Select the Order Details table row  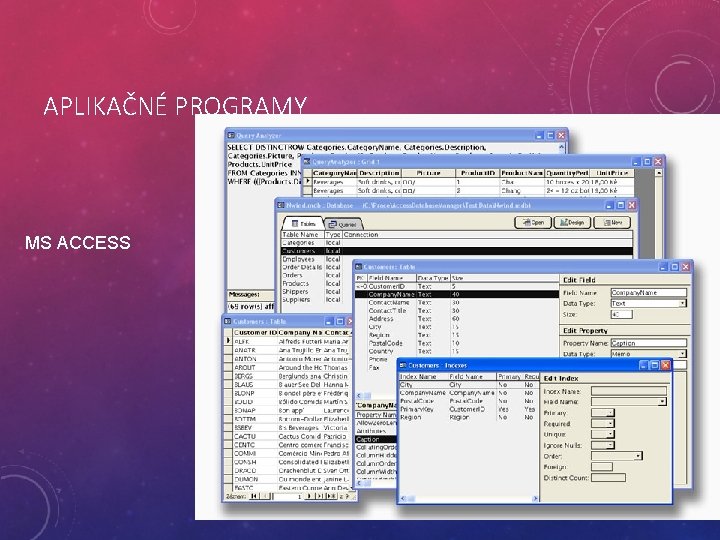tap(317, 267)
